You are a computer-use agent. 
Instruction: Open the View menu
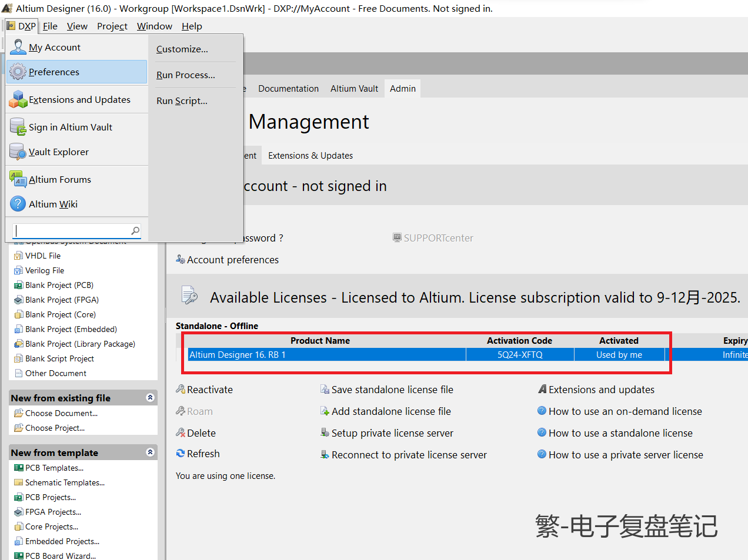[77, 26]
